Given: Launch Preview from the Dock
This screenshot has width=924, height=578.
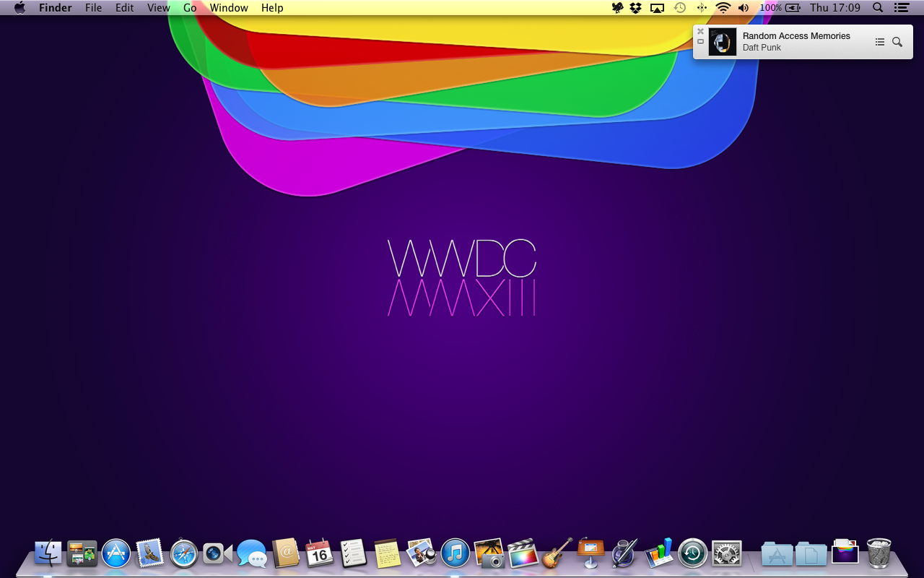Looking at the screenshot, I should (x=421, y=553).
